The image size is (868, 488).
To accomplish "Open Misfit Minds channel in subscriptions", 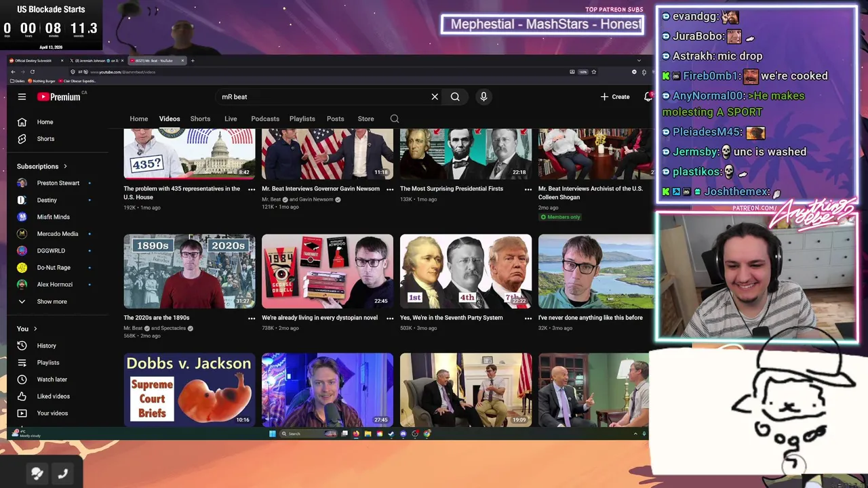I will pos(53,217).
